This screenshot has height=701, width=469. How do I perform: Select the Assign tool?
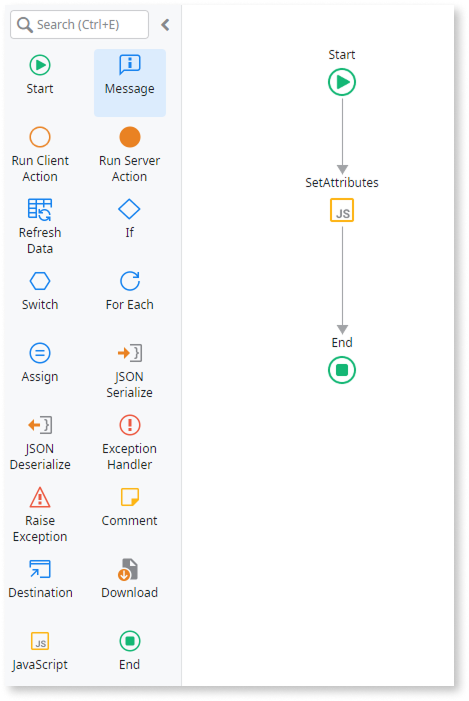click(x=40, y=363)
